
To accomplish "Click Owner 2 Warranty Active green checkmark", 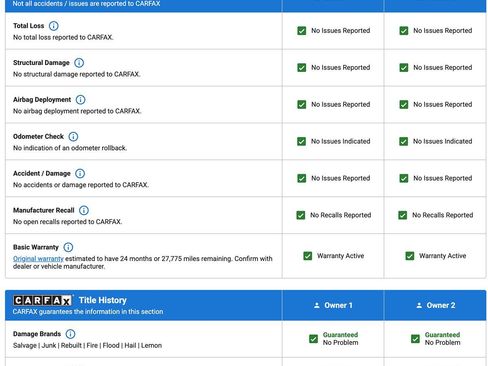I will [x=410, y=256].
